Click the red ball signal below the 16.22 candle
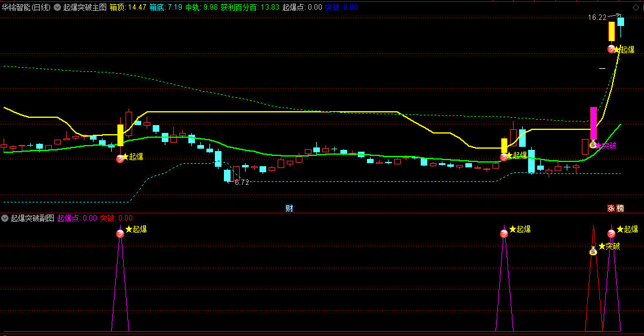 (x=611, y=49)
